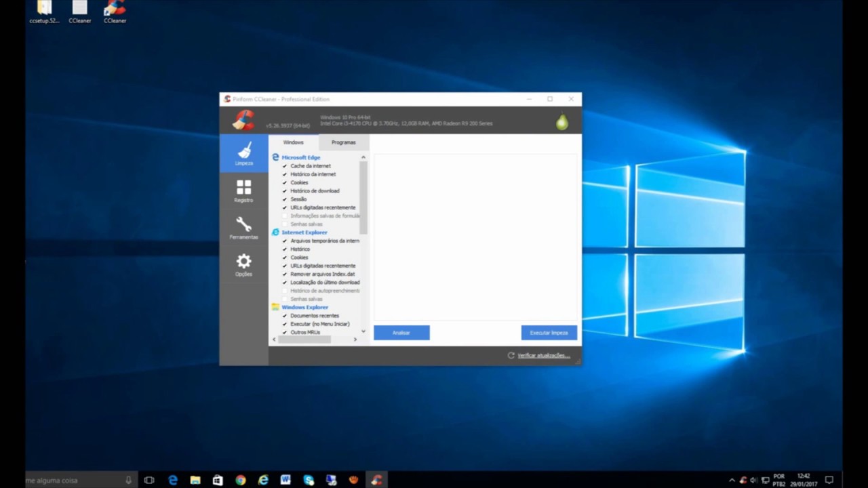Open the Ferramentas tools section
The image size is (868, 488).
(244, 228)
